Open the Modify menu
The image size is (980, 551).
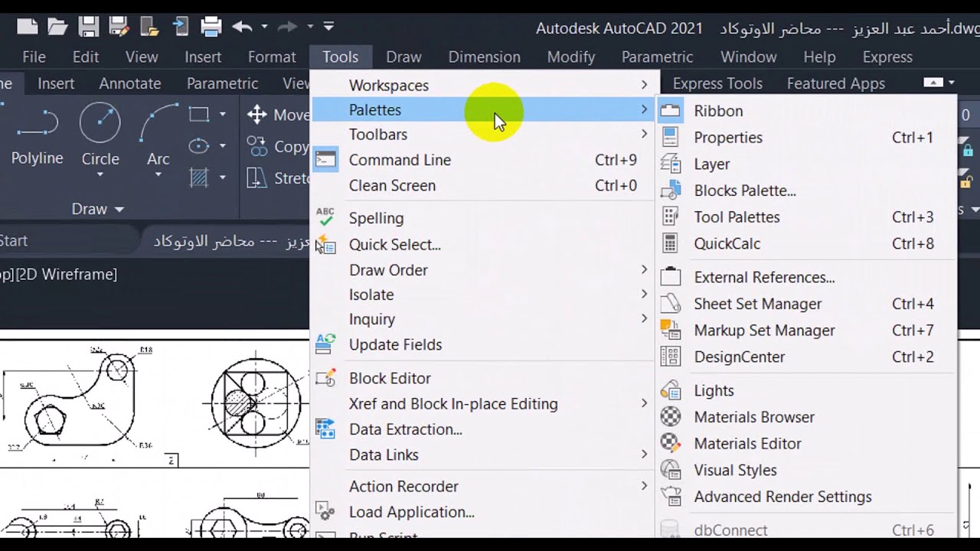coord(571,57)
